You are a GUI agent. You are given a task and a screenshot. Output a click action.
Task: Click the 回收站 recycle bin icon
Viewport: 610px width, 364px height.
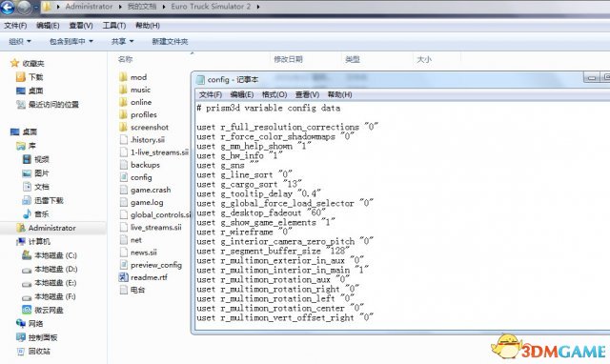pos(21,351)
